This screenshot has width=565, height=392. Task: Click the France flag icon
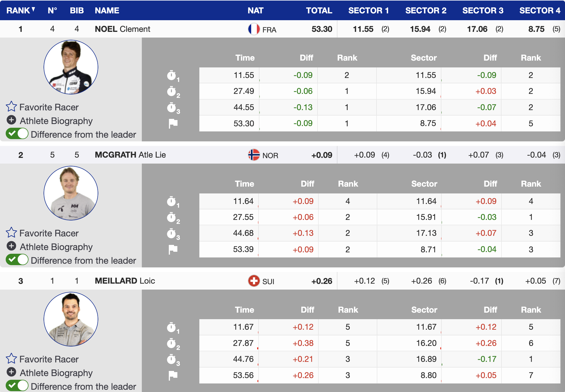pyautogui.click(x=254, y=29)
